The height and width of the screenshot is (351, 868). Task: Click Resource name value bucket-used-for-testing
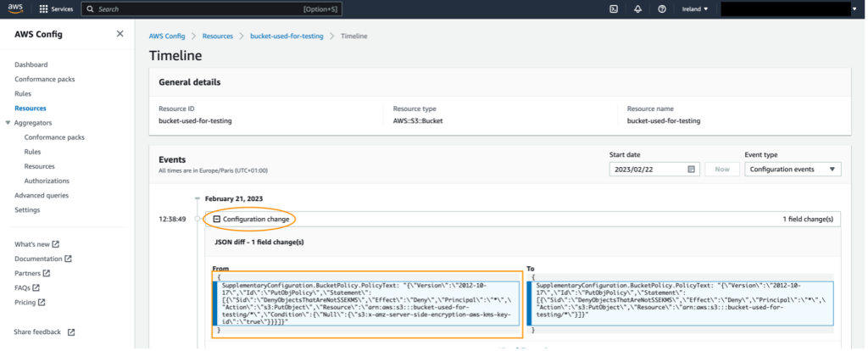coord(663,120)
